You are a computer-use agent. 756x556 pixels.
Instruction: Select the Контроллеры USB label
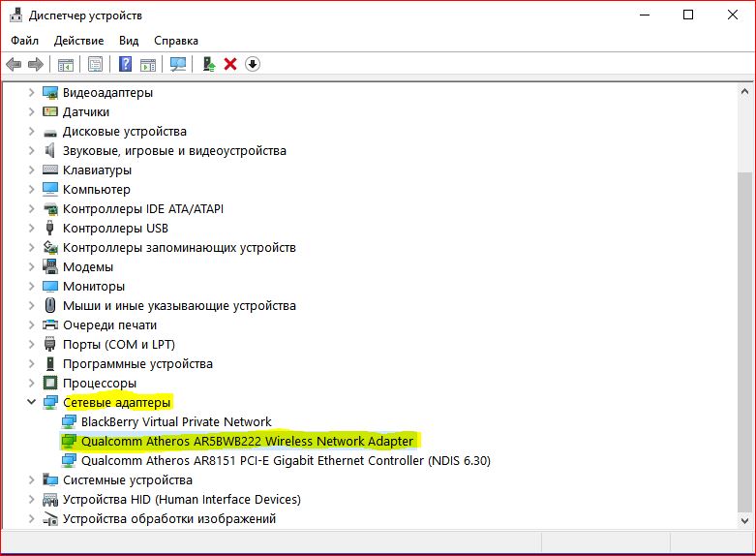tap(115, 229)
